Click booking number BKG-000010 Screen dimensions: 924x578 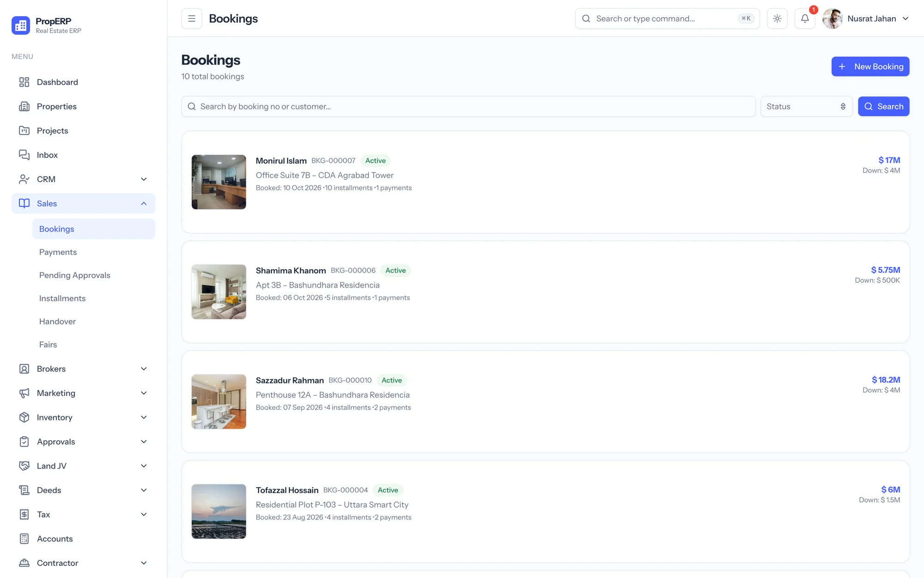point(350,380)
